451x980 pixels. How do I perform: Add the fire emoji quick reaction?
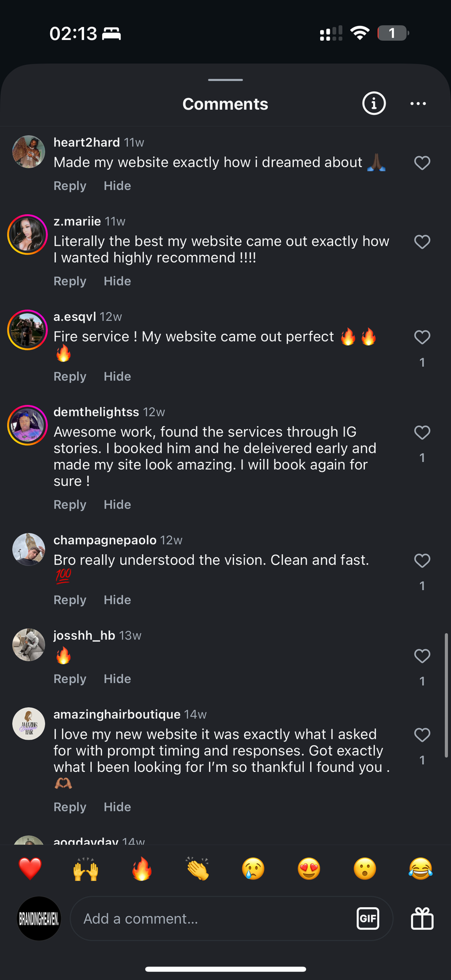coord(142,869)
